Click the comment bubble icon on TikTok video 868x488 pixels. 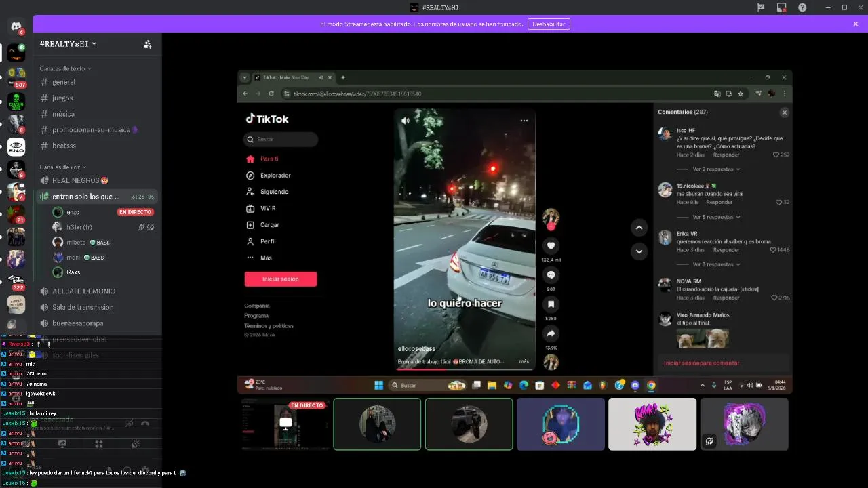[551, 274]
